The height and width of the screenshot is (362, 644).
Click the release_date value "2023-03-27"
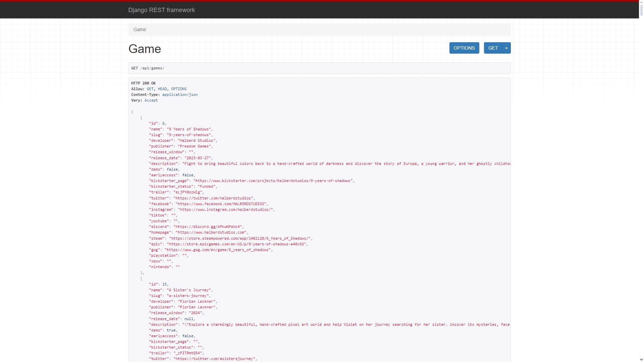[198, 158]
